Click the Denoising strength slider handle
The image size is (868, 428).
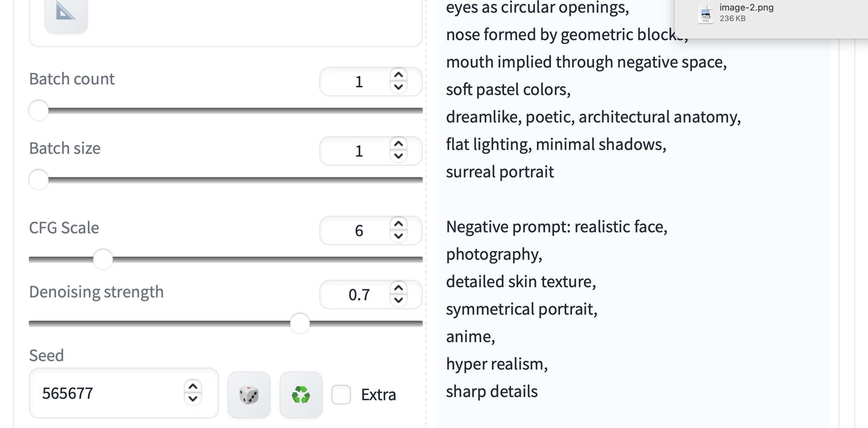pyautogui.click(x=300, y=323)
